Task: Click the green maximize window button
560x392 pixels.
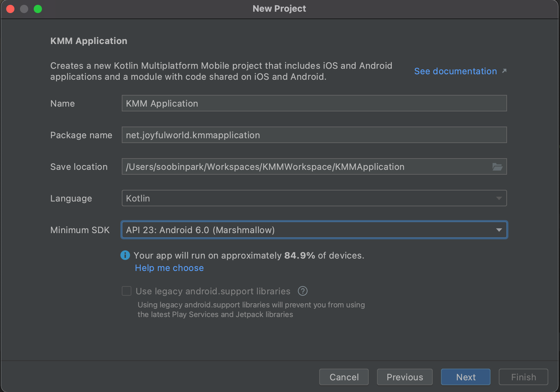Action: pos(38,9)
